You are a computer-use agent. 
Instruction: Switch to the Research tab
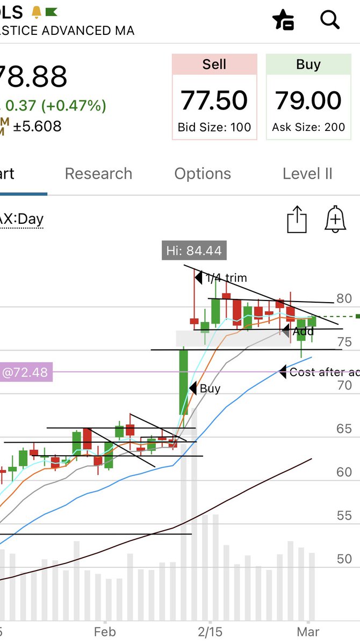click(98, 174)
